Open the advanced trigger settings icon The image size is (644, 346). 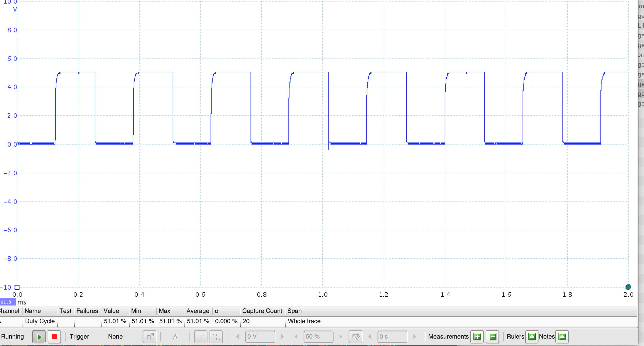point(149,337)
